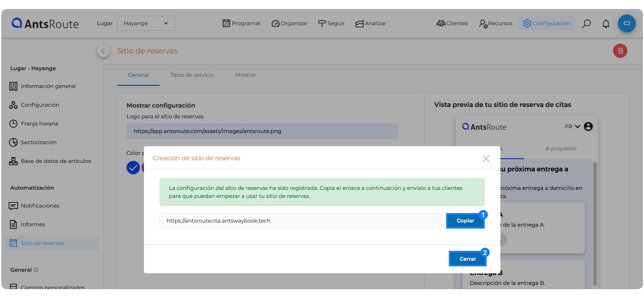This screenshot has width=644, height=298.
Task: Open A propósito tab in preview
Action: tap(561, 148)
